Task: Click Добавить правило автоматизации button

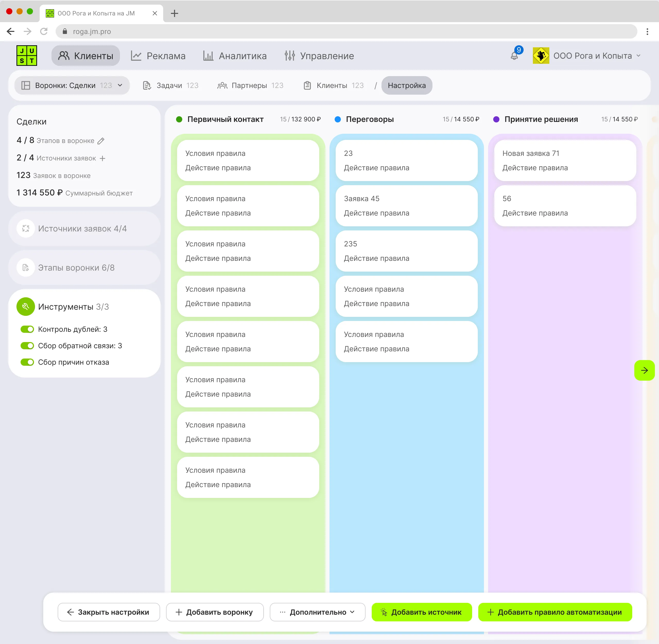Action: pos(555,612)
